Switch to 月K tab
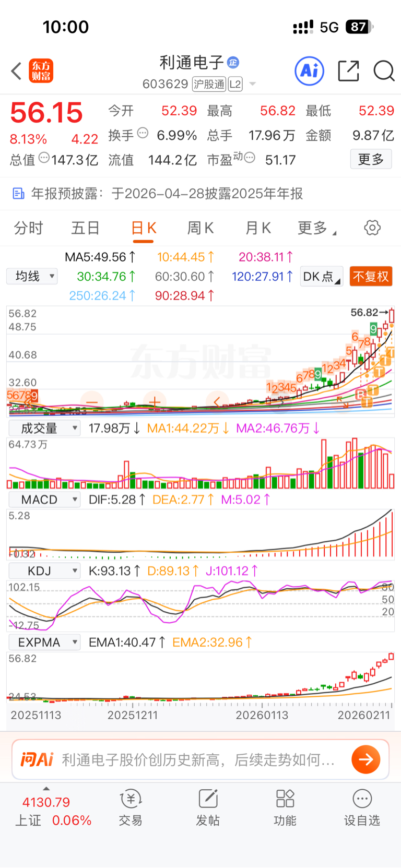The image size is (401, 868). tap(258, 228)
